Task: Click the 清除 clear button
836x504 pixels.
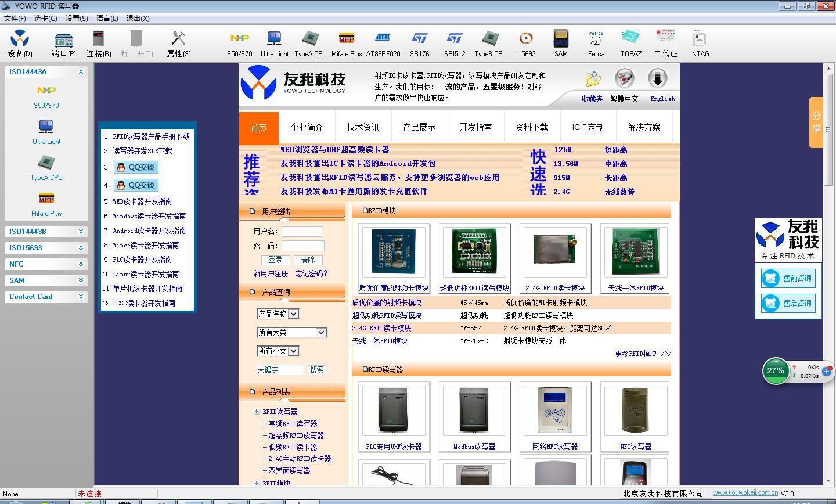Action: 308,260
